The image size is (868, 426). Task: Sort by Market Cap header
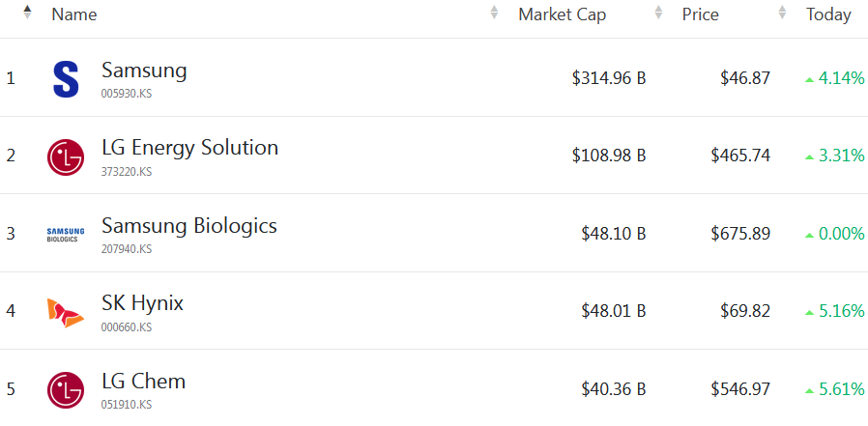[x=563, y=14]
